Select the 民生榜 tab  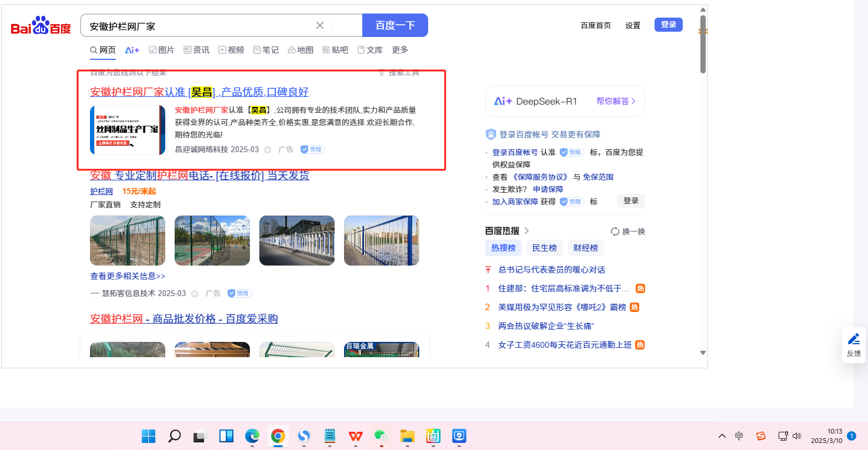click(545, 248)
